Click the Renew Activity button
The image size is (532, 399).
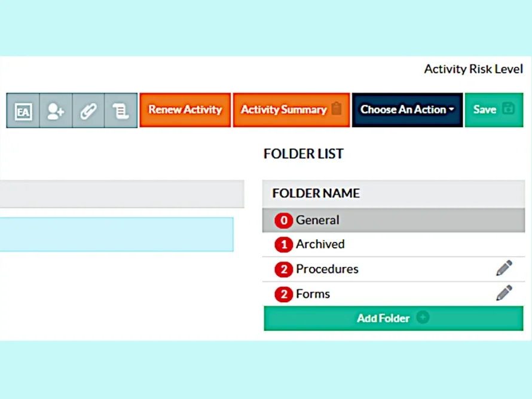tap(185, 110)
